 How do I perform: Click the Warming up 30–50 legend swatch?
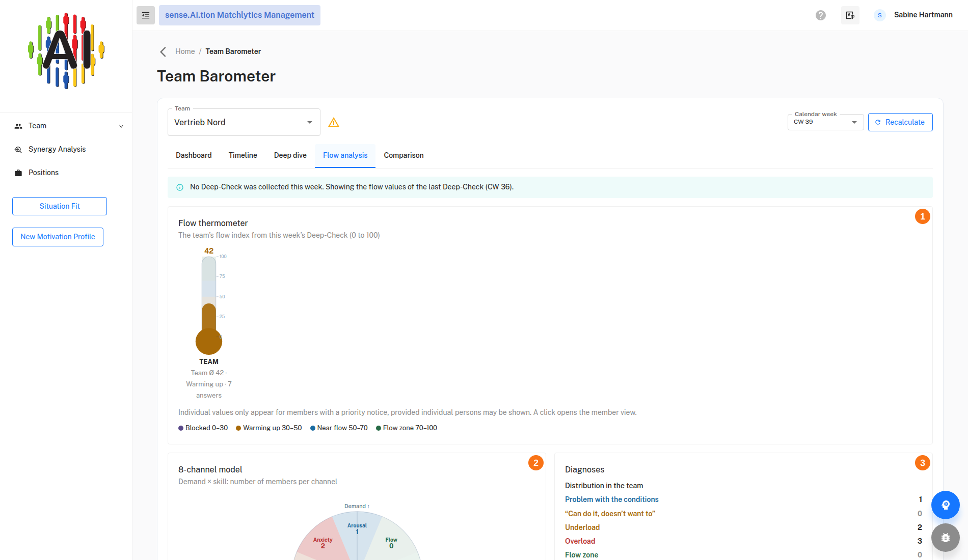(238, 428)
